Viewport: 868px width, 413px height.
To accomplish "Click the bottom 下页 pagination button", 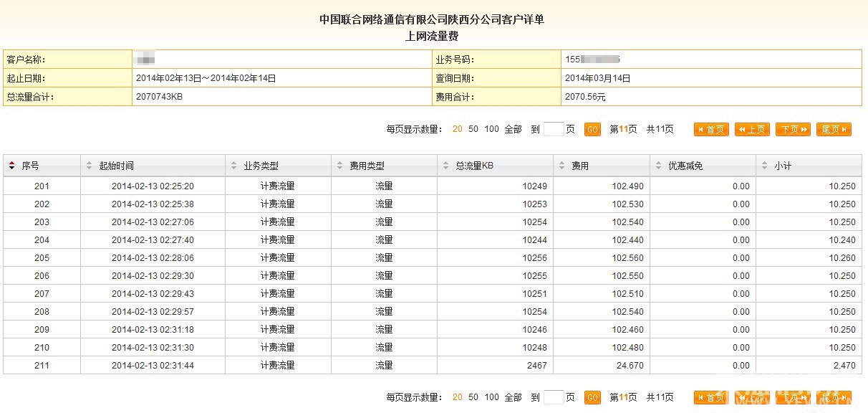I will pyautogui.click(x=793, y=397).
